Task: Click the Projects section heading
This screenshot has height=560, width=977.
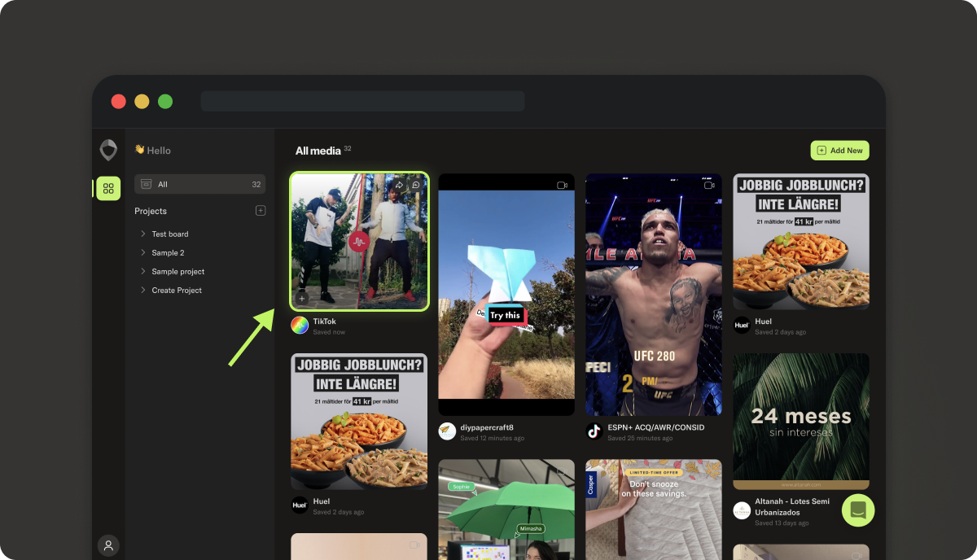Action: (151, 211)
